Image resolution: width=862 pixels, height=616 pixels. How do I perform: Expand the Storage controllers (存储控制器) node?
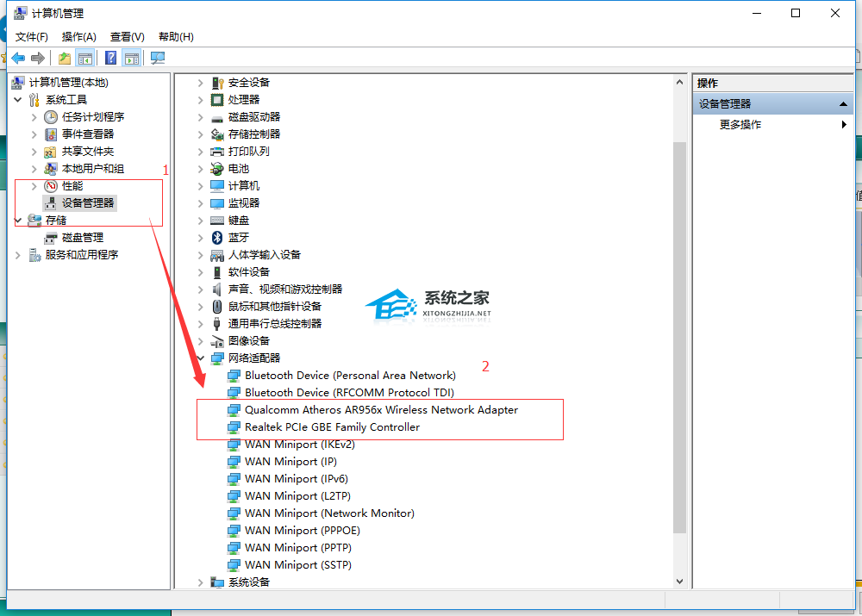pyautogui.click(x=201, y=134)
